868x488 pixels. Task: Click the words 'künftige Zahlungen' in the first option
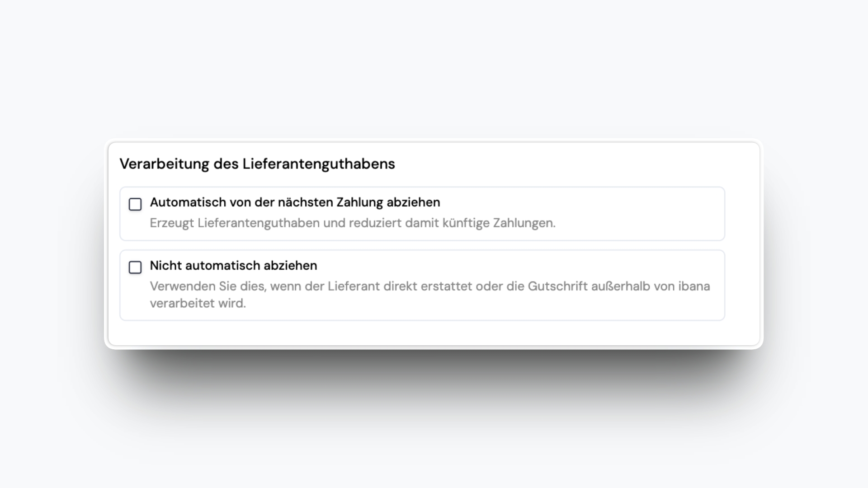point(498,223)
